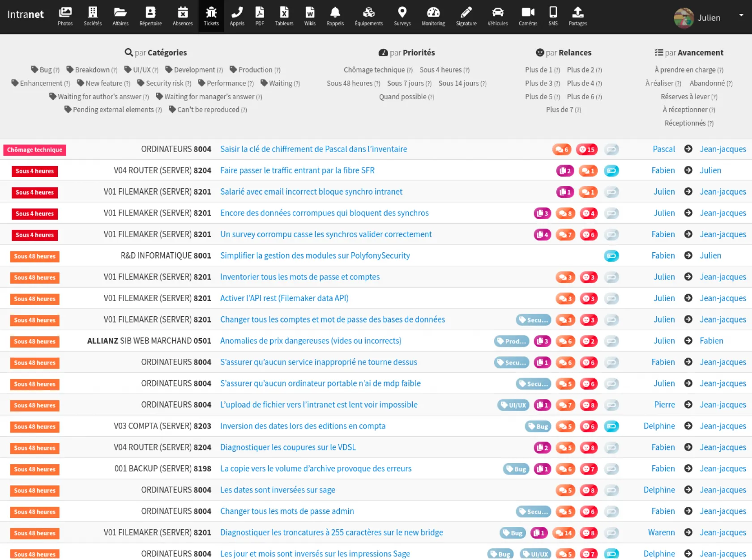Switch to the Tickets tab
Viewport: 752px width, 560px height.
point(211,17)
